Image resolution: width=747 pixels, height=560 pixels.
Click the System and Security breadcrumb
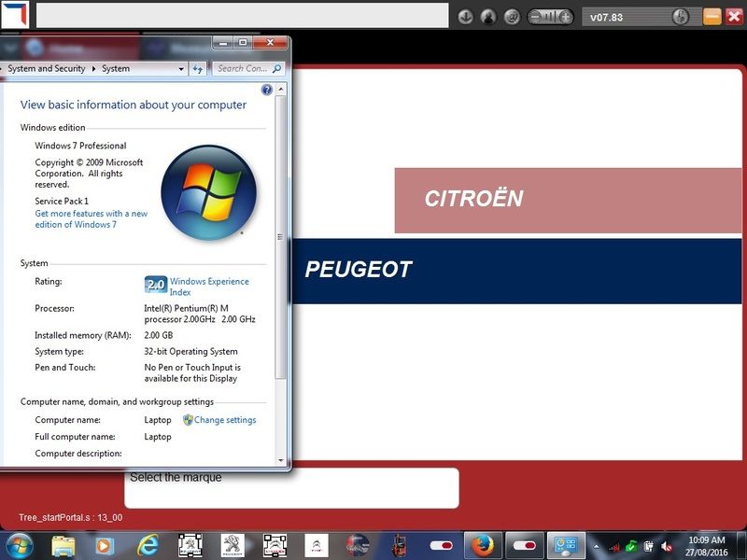(x=46, y=68)
